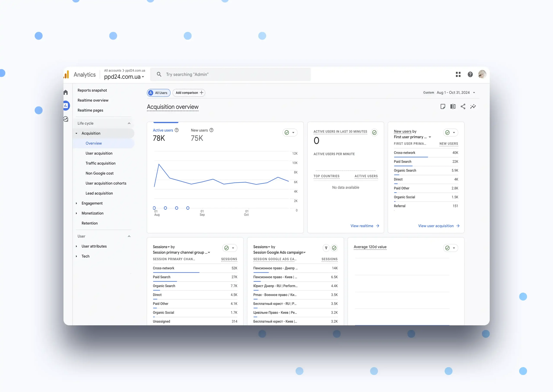Expand the Engagement section
553x392 pixels.
click(76, 203)
